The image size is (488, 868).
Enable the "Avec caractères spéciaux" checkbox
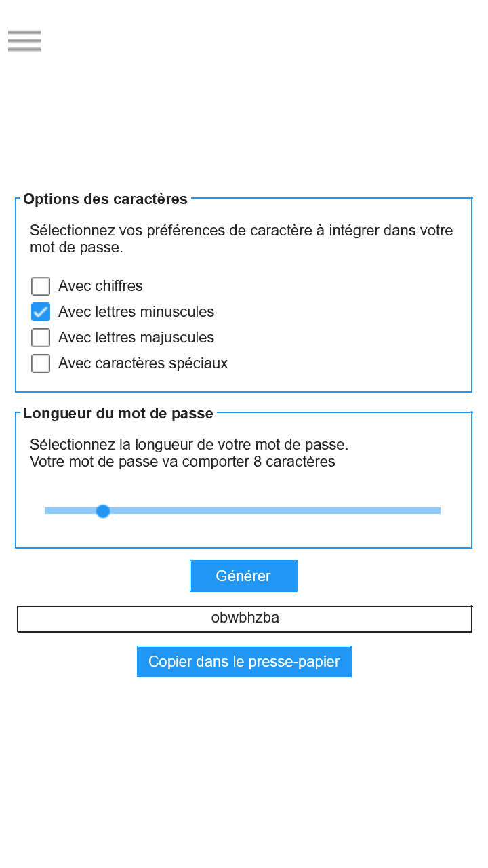(41, 363)
